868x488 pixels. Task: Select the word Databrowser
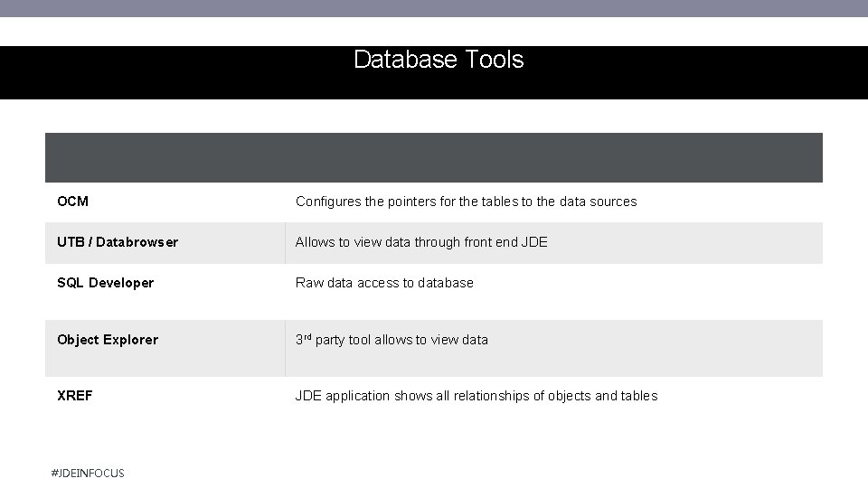[137, 242]
